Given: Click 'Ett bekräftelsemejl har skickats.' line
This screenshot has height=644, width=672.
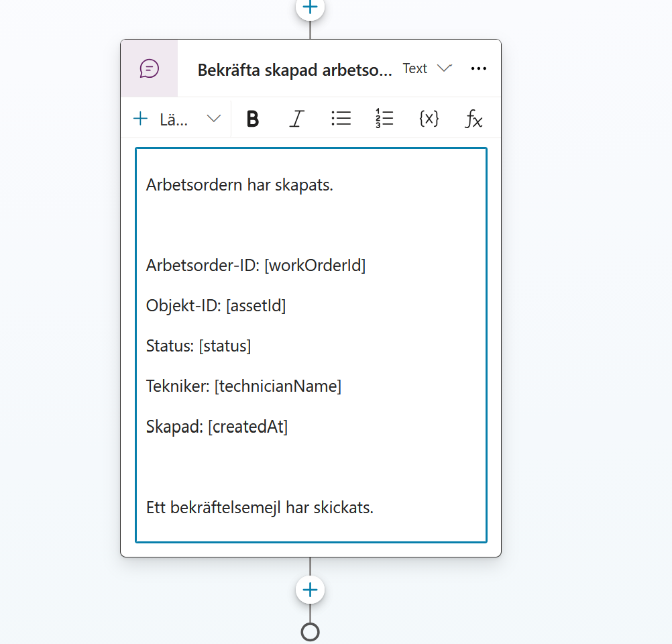Looking at the screenshot, I should tap(260, 508).
